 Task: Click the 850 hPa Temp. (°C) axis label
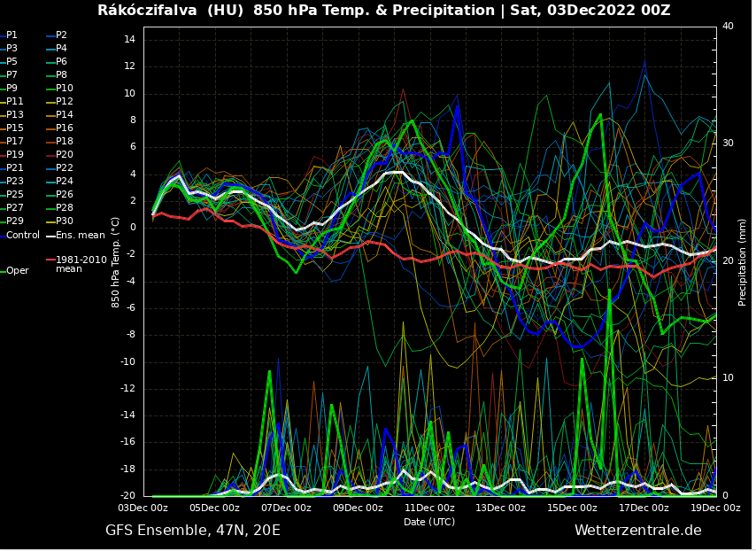click(x=116, y=261)
